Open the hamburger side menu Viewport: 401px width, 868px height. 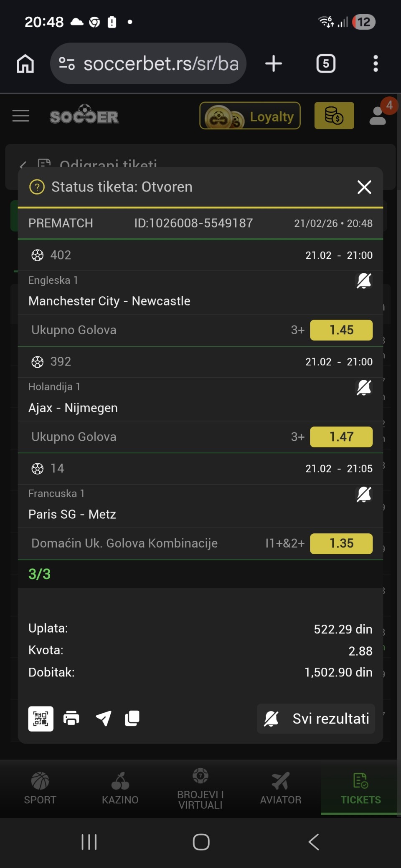(x=21, y=116)
